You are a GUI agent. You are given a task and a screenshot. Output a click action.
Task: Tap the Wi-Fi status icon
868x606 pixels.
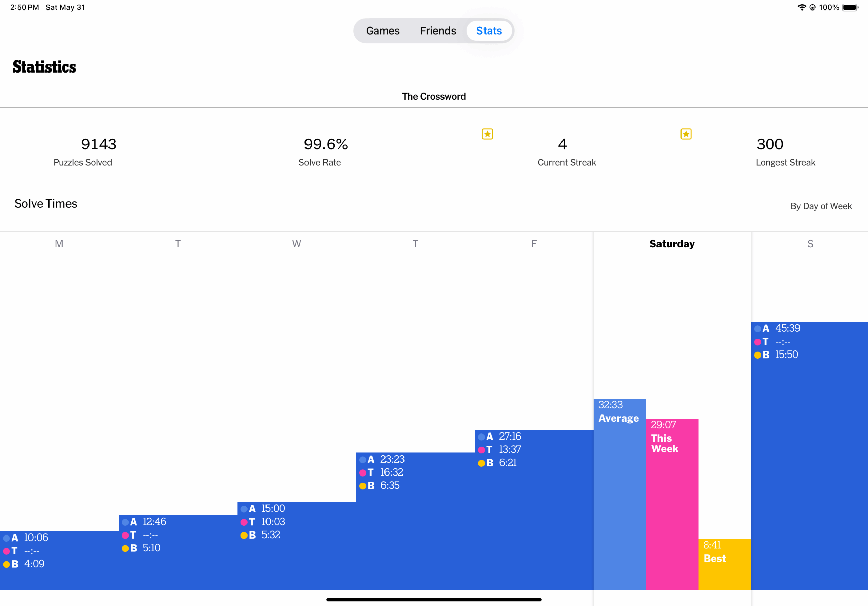click(801, 7)
